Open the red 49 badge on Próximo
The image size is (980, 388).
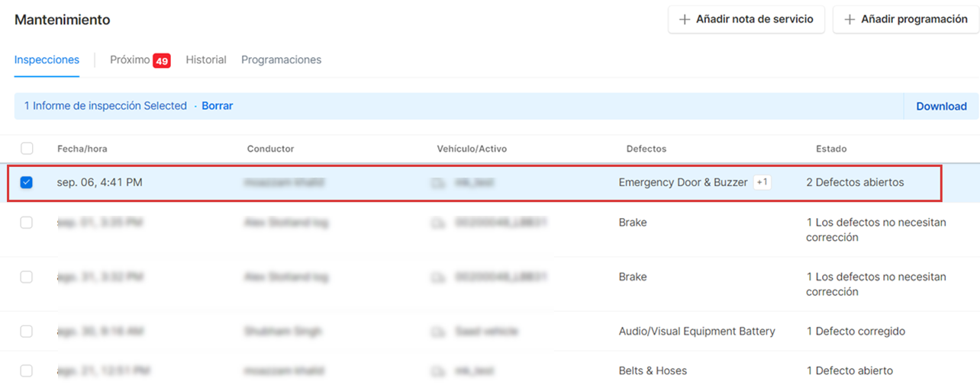[161, 61]
